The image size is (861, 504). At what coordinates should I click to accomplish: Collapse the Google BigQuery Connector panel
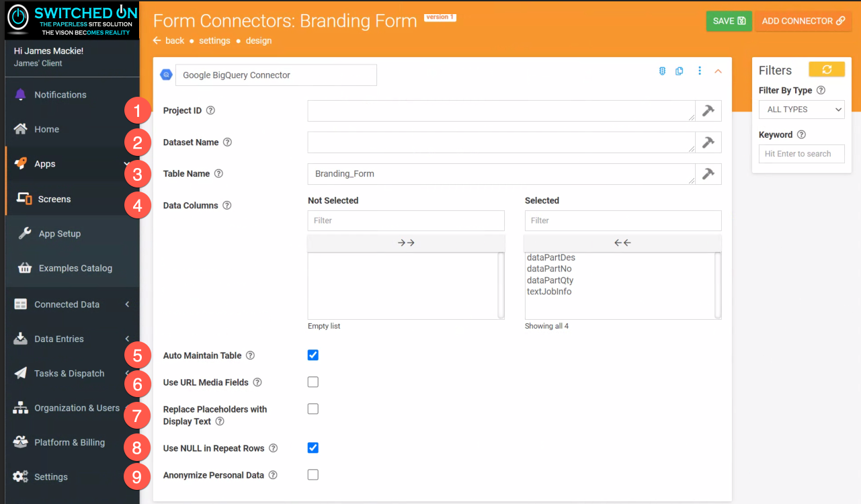718,71
